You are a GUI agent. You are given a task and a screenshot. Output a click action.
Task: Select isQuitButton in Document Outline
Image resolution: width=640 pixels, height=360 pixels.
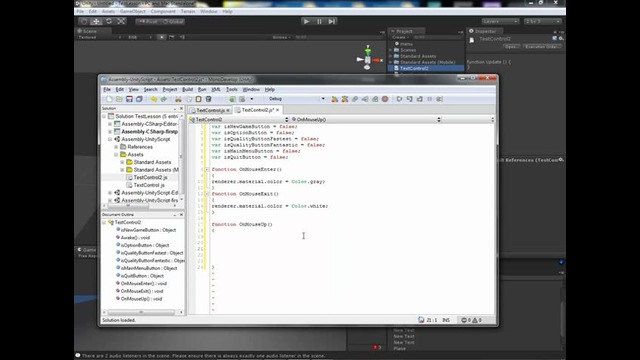tap(142, 276)
